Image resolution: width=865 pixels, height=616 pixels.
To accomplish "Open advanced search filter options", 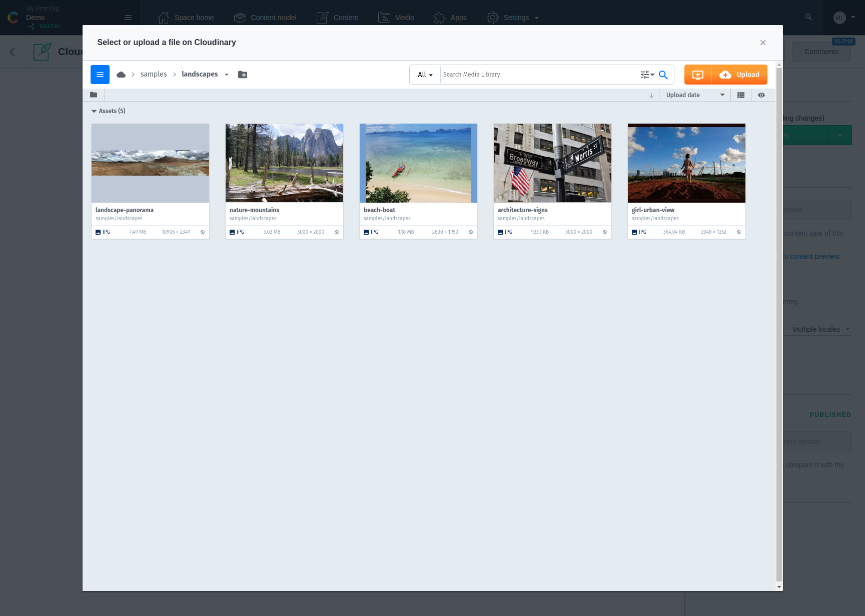I will click(647, 75).
